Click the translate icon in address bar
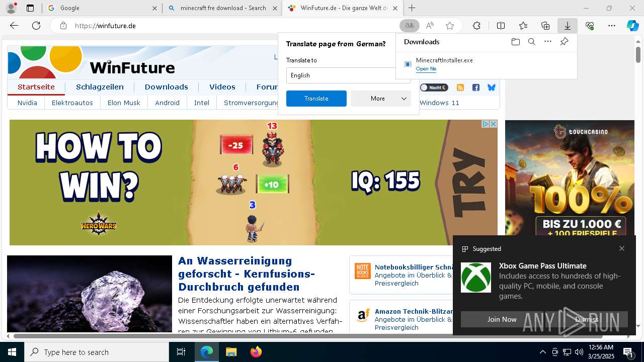The image size is (644, 362). point(410,26)
